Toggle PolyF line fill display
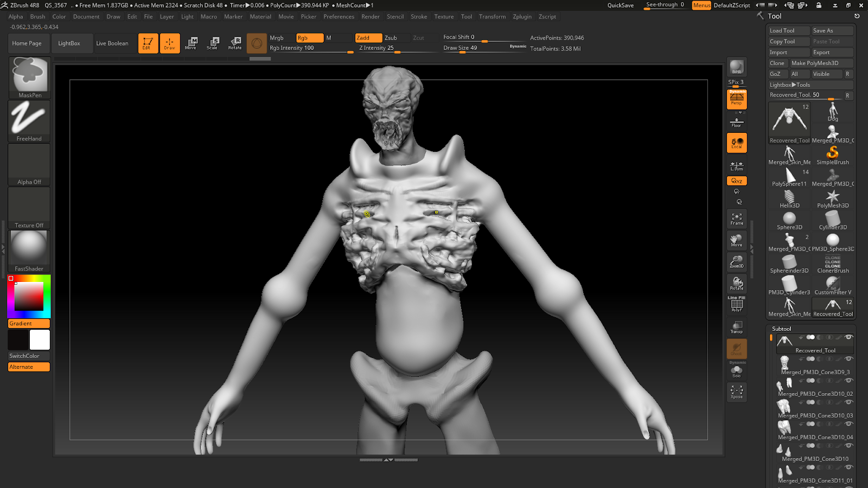This screenshot has width=868, height=488. (x=737, y=305)
